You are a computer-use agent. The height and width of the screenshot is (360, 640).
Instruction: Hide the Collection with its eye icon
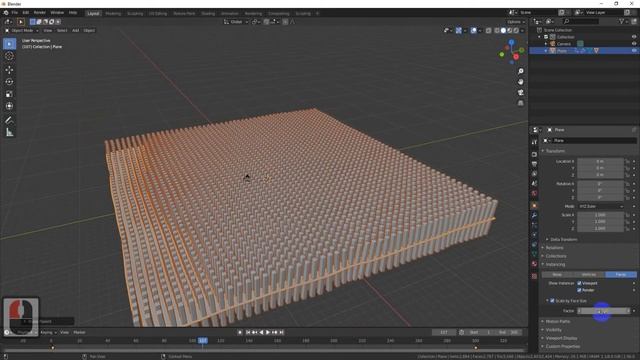634,37
